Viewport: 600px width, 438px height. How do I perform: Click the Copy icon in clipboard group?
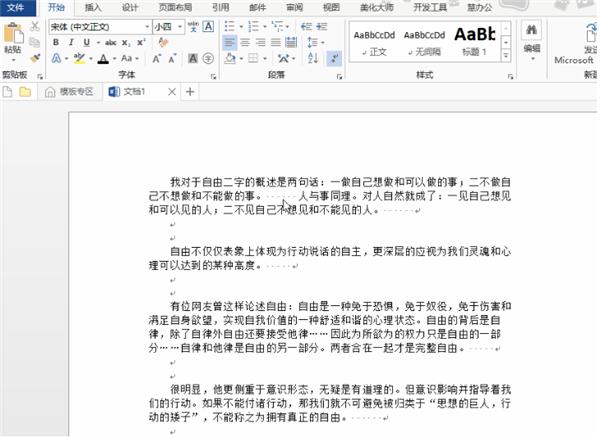(x=35, y=42)
